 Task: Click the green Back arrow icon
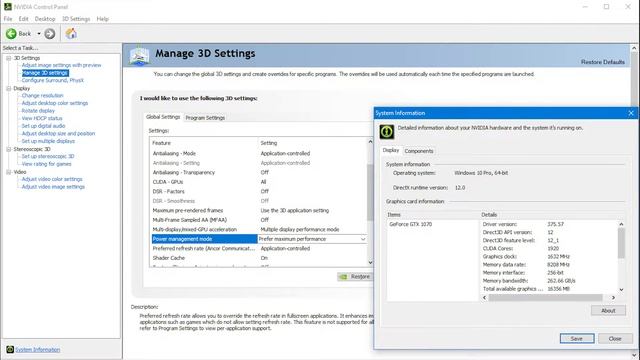[x=11, y=33]
